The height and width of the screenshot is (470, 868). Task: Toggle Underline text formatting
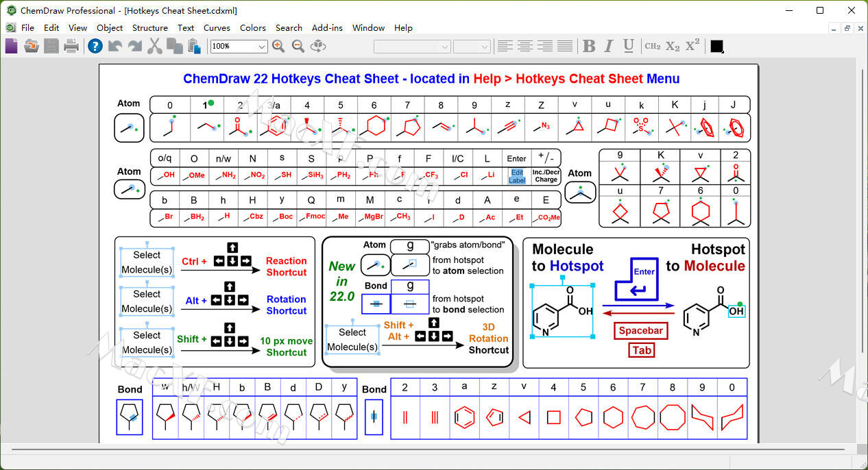coord(628,46)
